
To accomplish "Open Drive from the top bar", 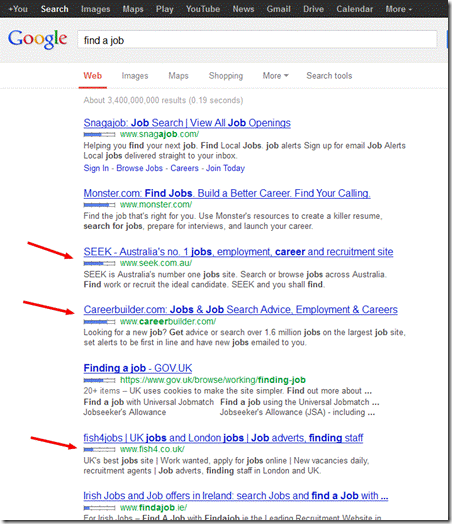I will click(313, 9).
